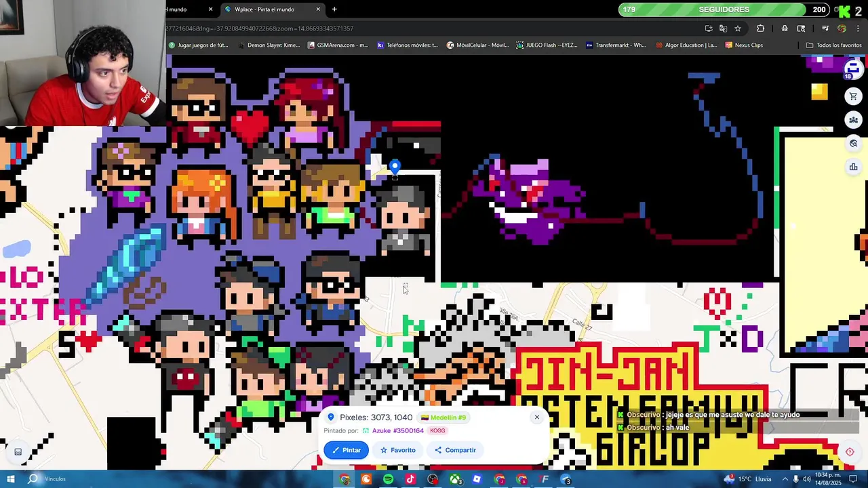This screenshot has width=868, height=488.
Task: Click the taskbar search magnifier
Action: (x=33, y=479)
